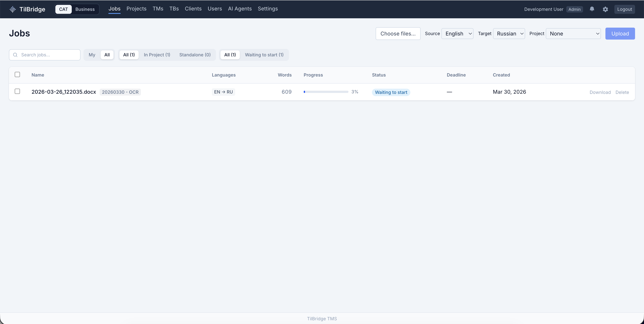The width and height of the screenshot is (644, 324).
Task: Tick the 2026-03-26_122035.docx row checkbox
Action: [17, 91]
